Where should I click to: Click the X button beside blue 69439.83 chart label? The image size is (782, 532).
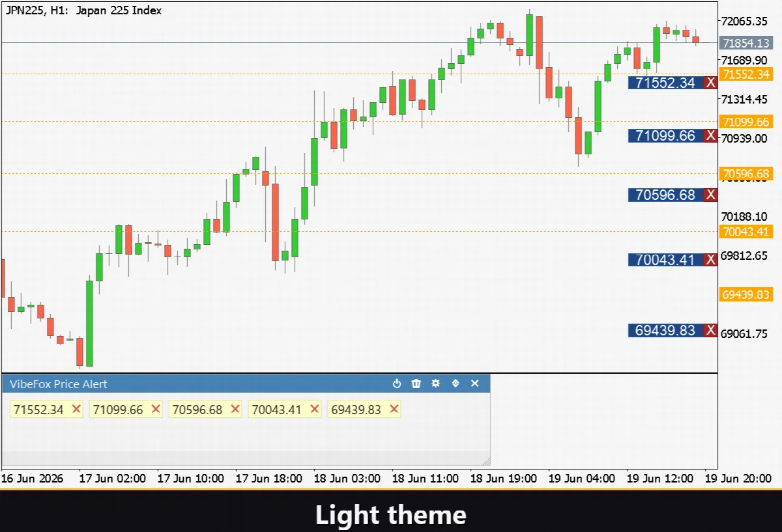tap(711, 330)
